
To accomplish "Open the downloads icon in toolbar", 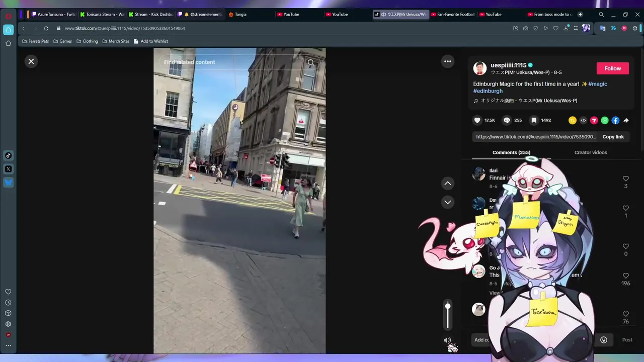I will click(566, 28).
